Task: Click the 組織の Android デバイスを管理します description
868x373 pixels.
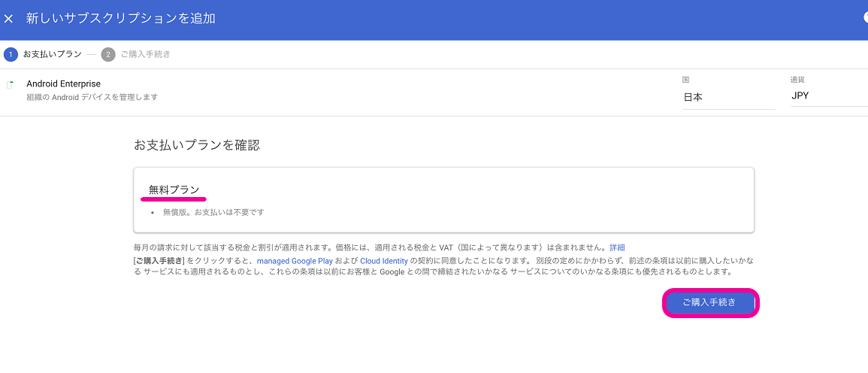Action: point(92,97)
